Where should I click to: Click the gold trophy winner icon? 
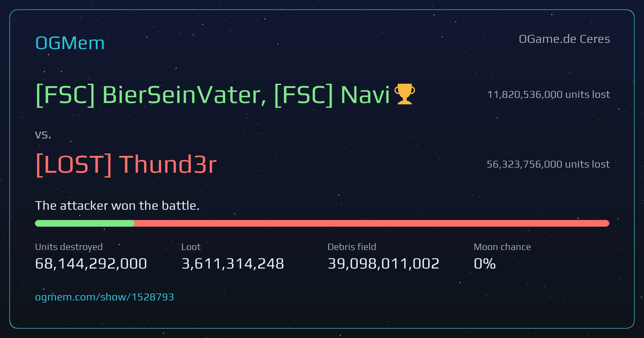click(405, 94)
